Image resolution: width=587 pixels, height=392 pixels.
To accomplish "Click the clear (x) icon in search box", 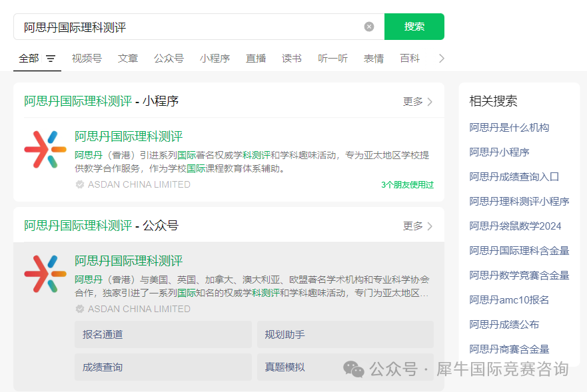I will coord(368,26).
